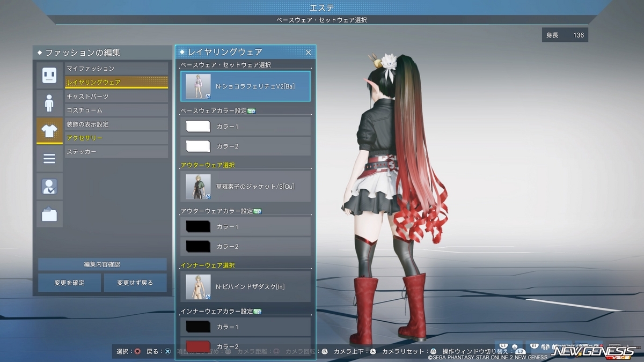This screenshot has width=644, height=362.
Task: Pick innerwear カラー2 red swatch
Action: [x=198, y=346]
